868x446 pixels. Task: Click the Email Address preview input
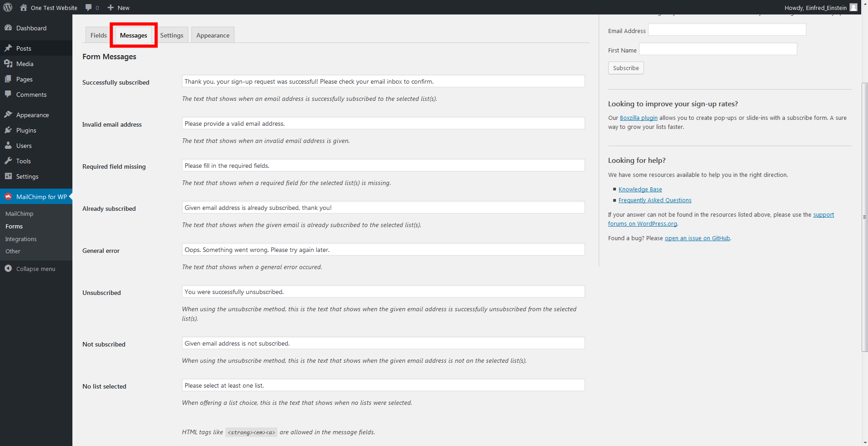click(727, 30)
